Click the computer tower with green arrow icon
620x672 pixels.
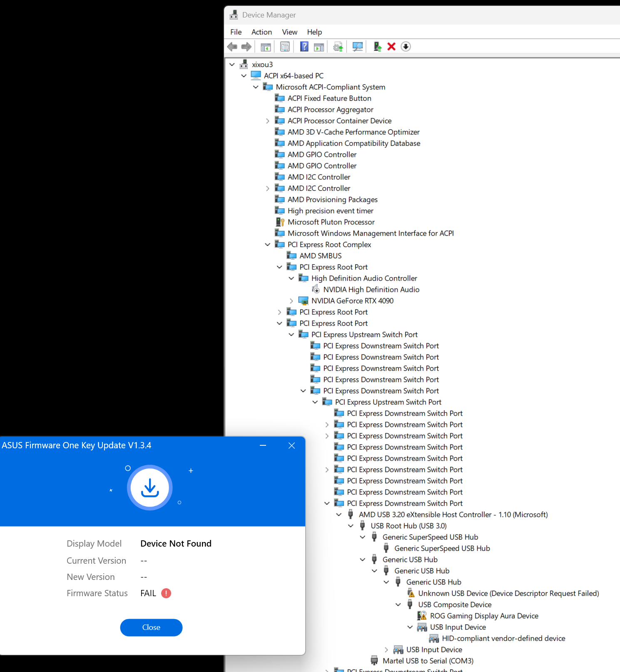coord(377,47)
